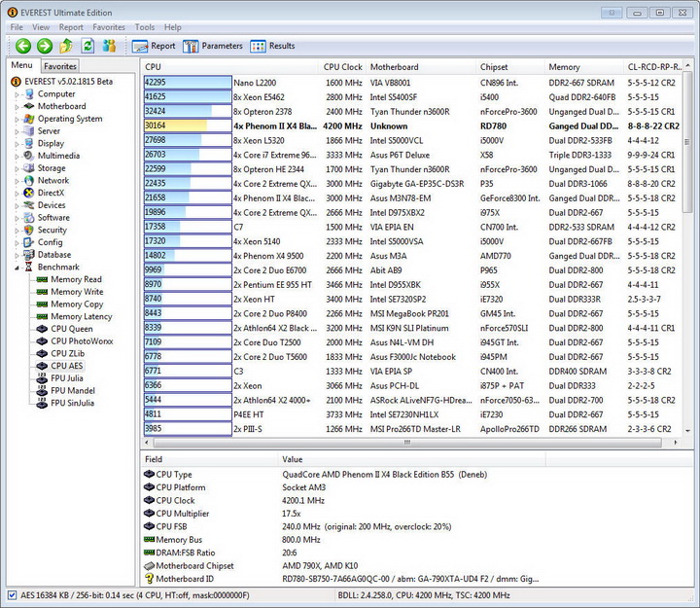Open the CPU PhotoWorxx benchmark

[x=82, y=341]
